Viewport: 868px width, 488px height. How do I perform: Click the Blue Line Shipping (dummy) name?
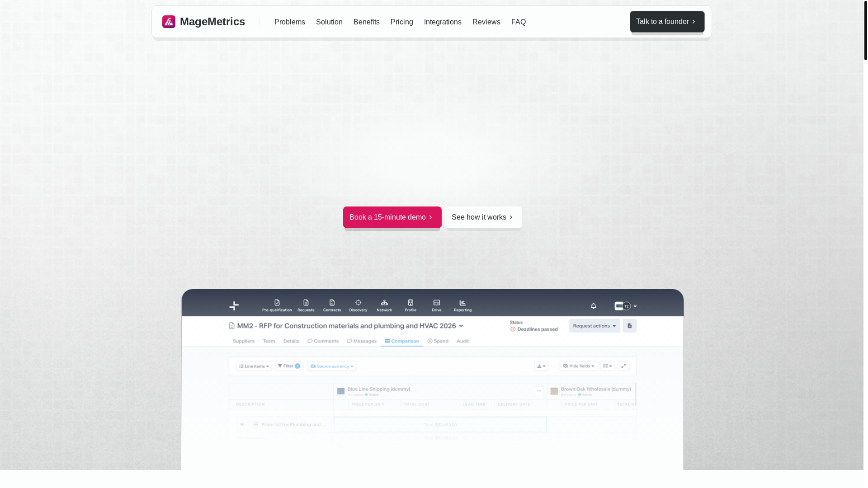pyautogui.click(x=379, y=389)
